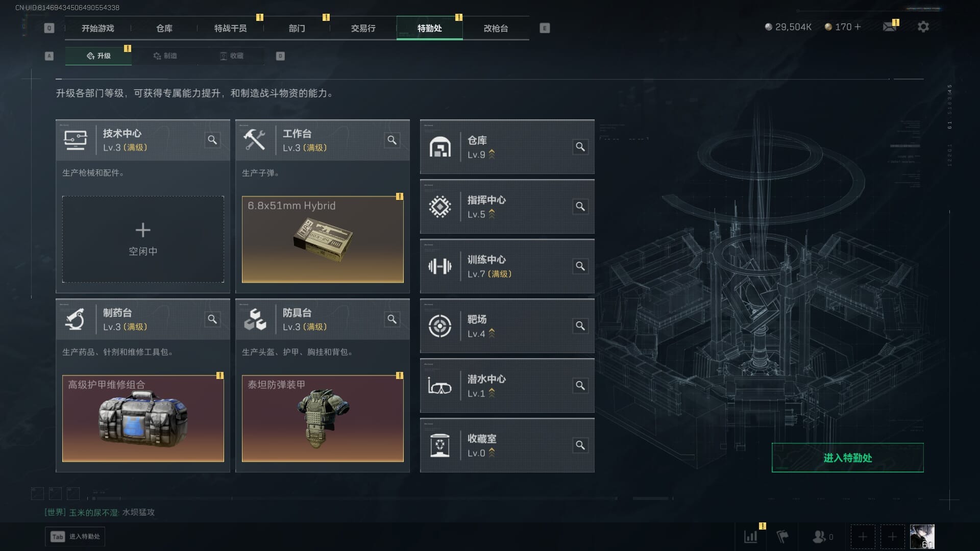The image size is (980, 551).
Task: Inspect 靶场 with its magnifier icon
Action: pyautogui.click(x=580, y=326)
